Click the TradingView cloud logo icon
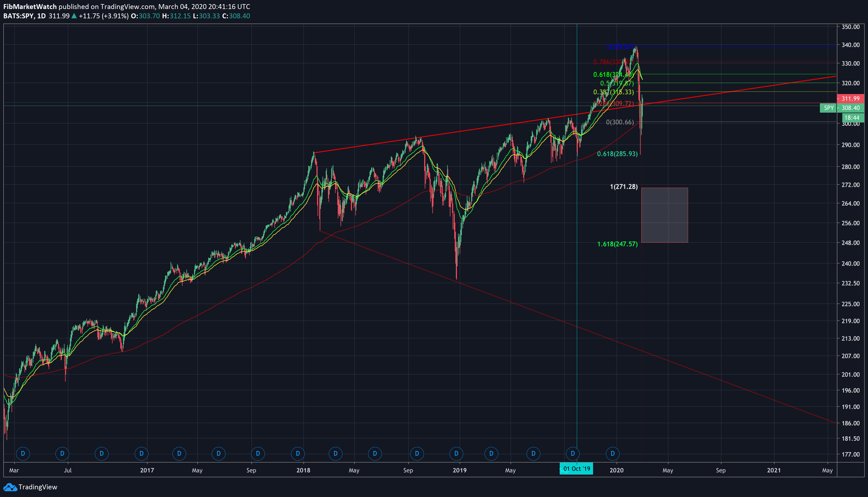This screenshot has height=497, width=868. (x=10, y=487)
